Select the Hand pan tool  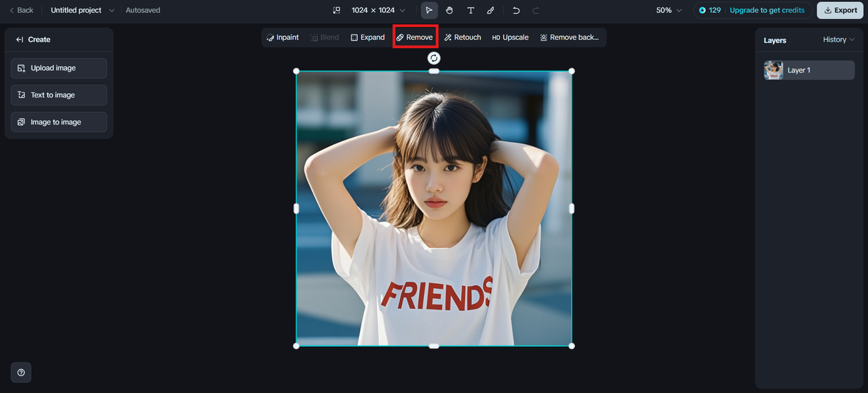point(450,10)
